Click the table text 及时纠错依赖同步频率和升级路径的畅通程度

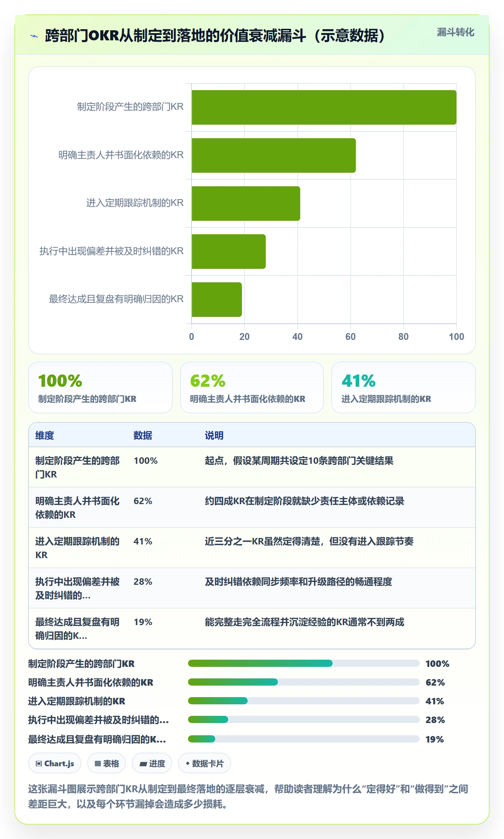[298, 582]
